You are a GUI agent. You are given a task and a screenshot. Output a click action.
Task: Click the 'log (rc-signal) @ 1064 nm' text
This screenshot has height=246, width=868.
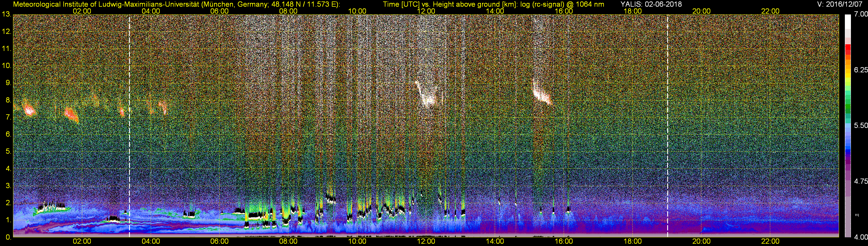(562, 4)
